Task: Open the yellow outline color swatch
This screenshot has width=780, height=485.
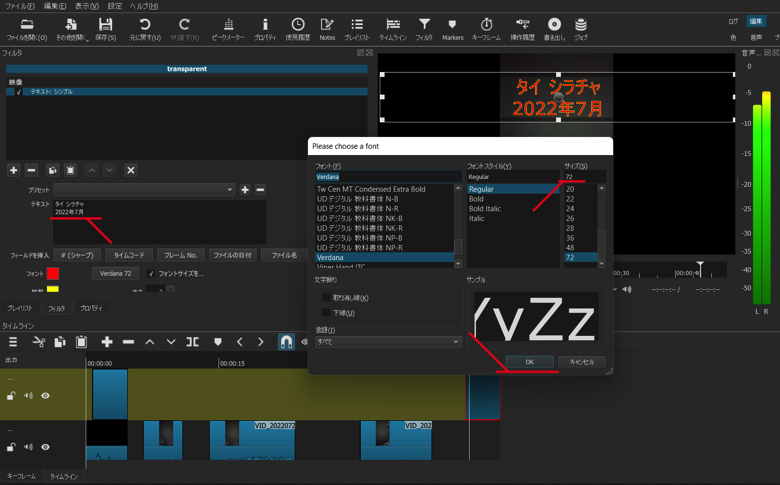Action: 53,289
